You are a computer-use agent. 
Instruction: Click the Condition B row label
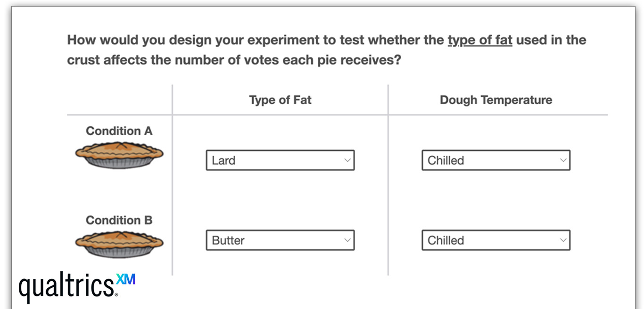[119, 220]
